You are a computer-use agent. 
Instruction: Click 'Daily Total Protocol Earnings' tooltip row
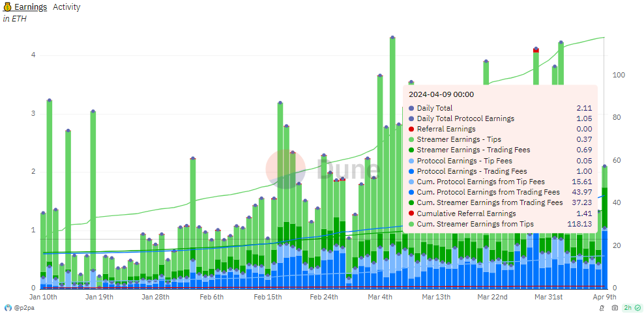(x=500, y=119)
